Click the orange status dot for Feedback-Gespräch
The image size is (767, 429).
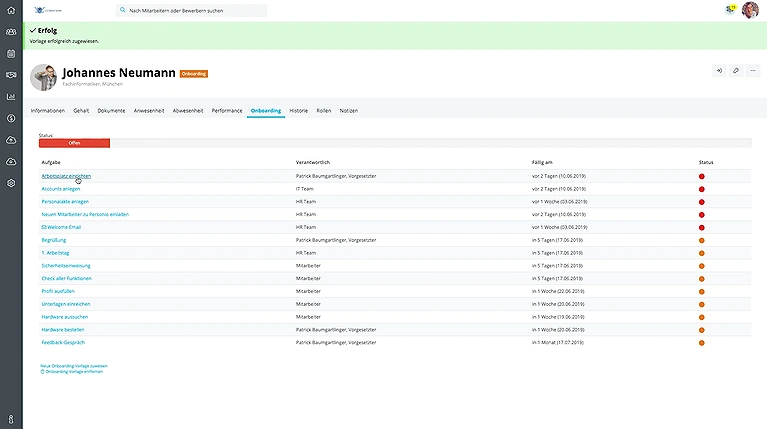[x=701, y=343]
